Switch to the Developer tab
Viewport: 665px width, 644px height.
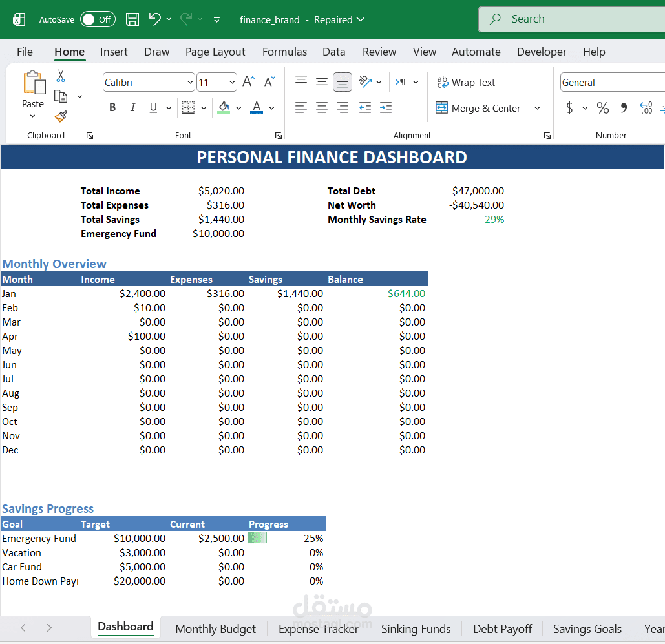pos(542,52)
